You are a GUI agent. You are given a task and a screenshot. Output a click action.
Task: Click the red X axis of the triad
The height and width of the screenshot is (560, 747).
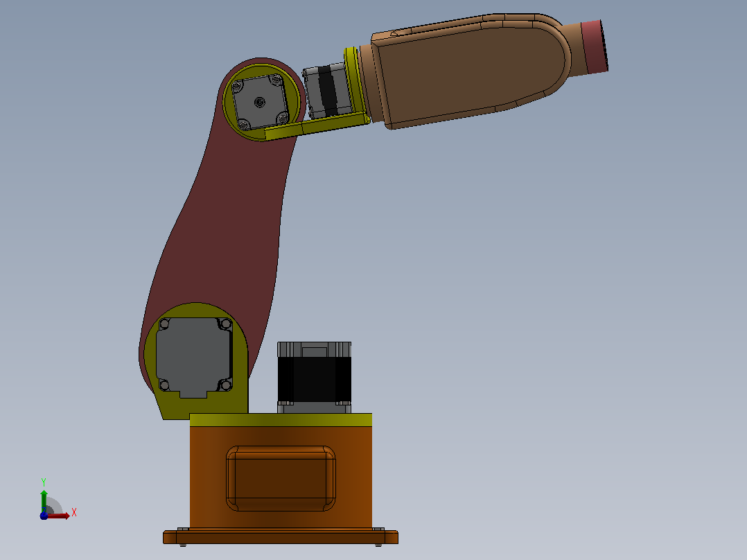(x=58, y=516)
